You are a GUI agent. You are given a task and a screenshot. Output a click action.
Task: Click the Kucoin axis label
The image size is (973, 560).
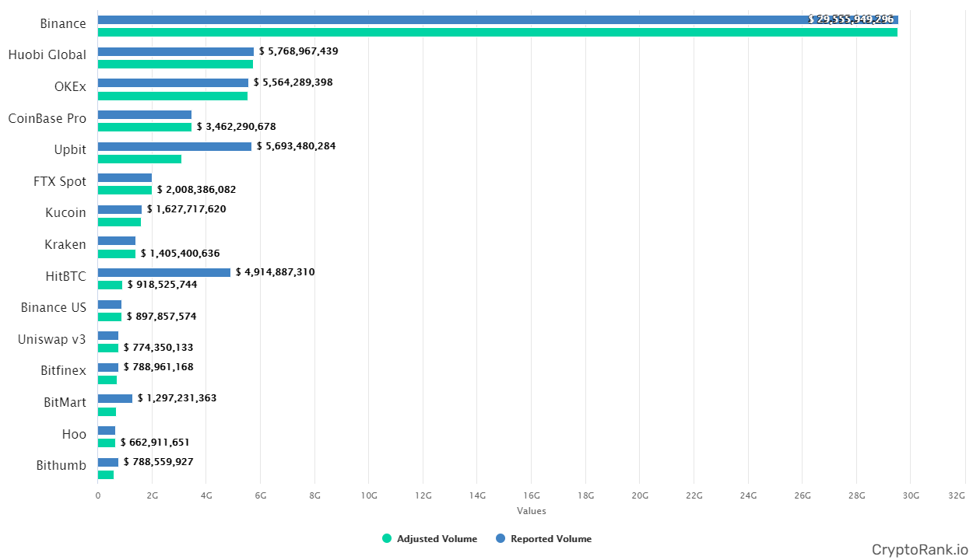65,212
